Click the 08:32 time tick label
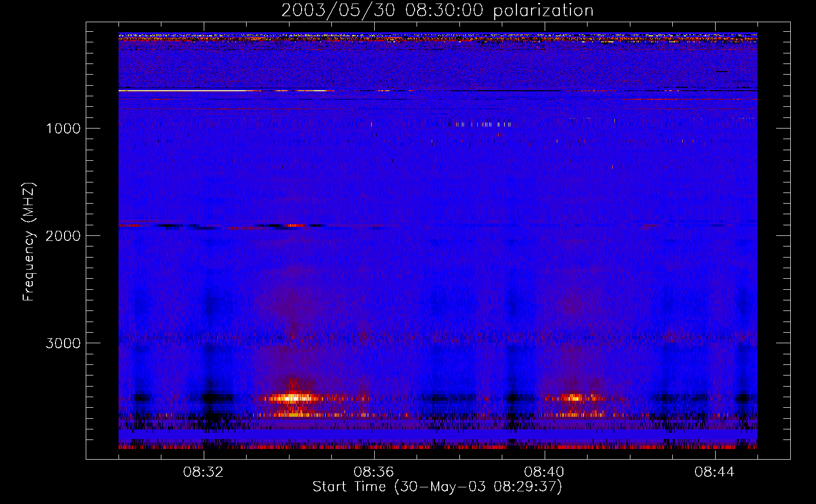Screen dimensions: 816x504 203,472
